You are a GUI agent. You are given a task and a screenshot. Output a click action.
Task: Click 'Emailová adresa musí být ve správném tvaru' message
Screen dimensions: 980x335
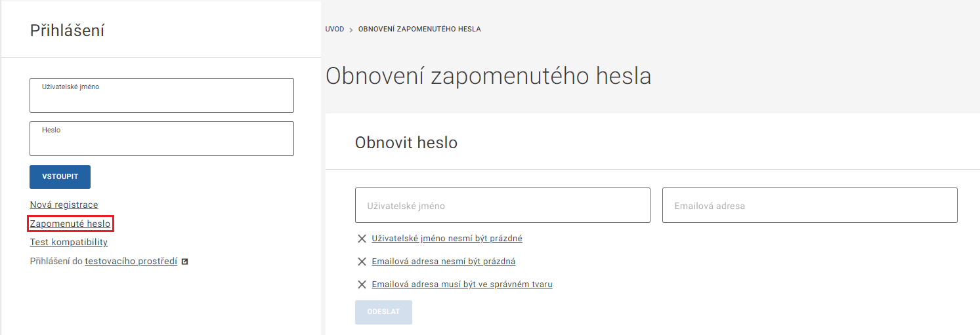click(461, 285)
